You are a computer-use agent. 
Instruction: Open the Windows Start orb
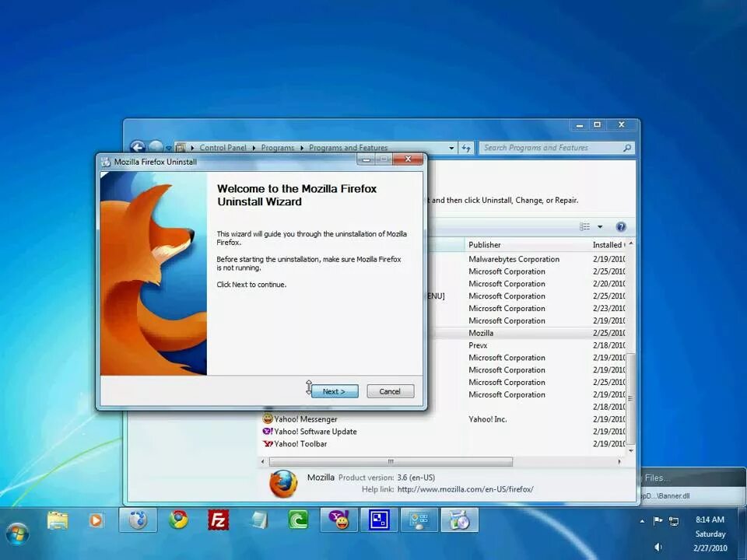(17, 534)
